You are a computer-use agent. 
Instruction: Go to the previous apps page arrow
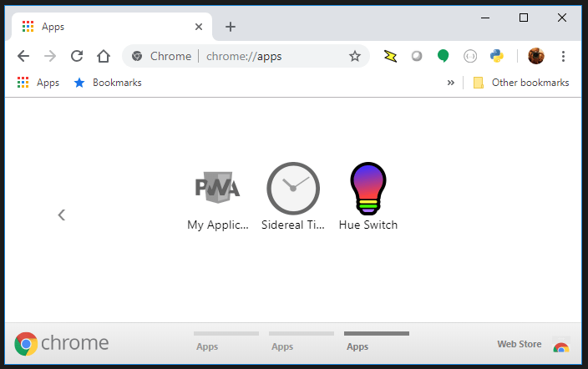[x=62, y=215]
